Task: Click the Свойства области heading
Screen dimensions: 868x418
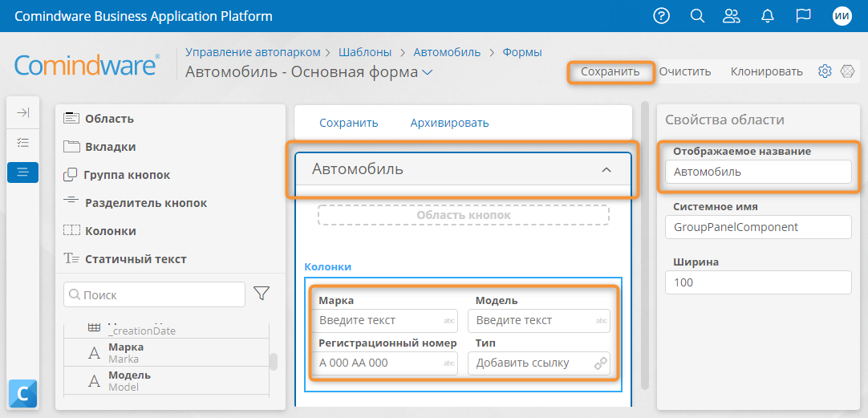Action: (x=724, y=120)
